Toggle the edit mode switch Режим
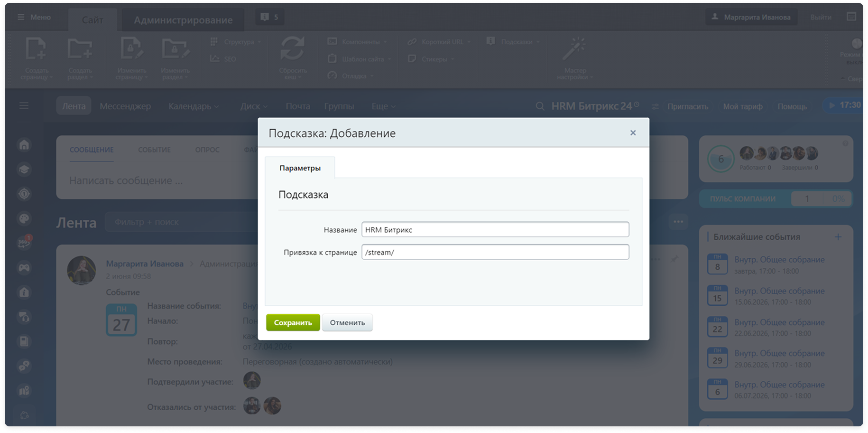868x433 pixels. click(857, 44)
